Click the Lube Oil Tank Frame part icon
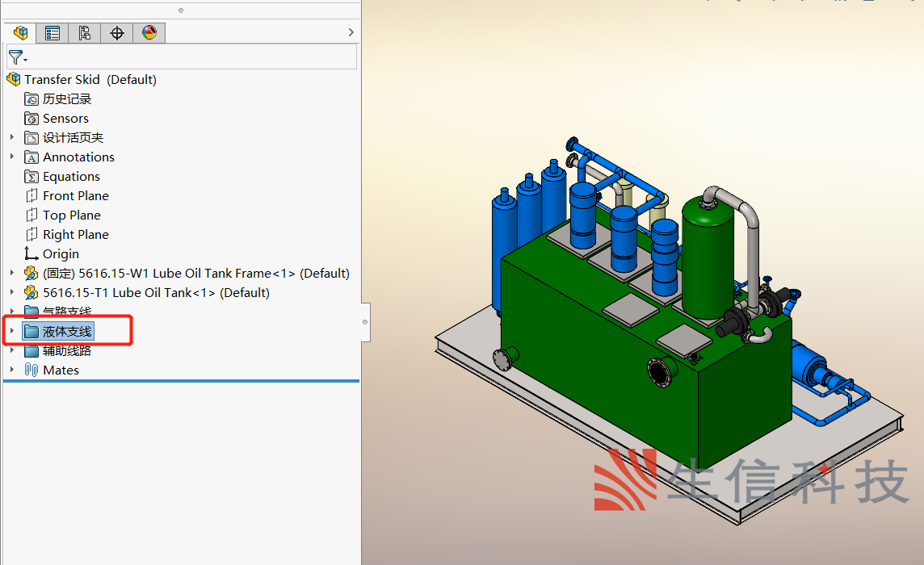 (31, 274)
